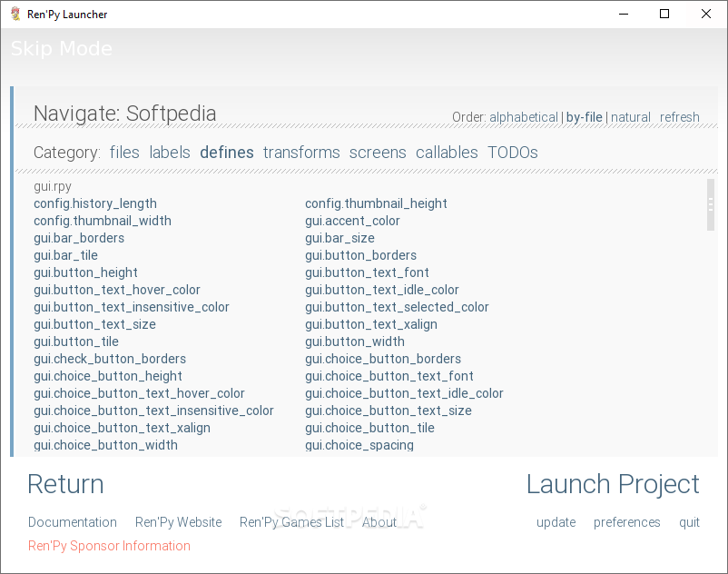The width and height of the screenshot is (728, 574).
Task: Open config.history_length define
Action: point(95,203)
